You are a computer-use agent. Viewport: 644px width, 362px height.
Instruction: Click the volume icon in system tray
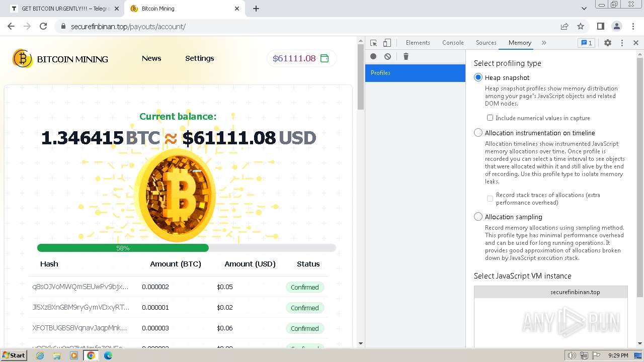pos(572,355)
